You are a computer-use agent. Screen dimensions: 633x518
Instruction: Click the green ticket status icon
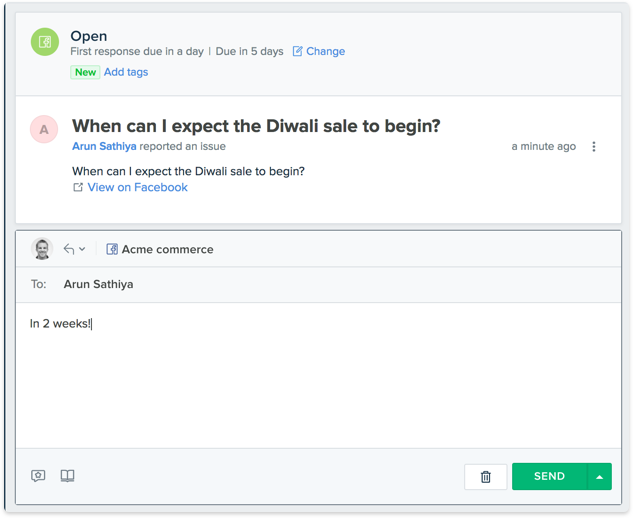coord(43,42)
